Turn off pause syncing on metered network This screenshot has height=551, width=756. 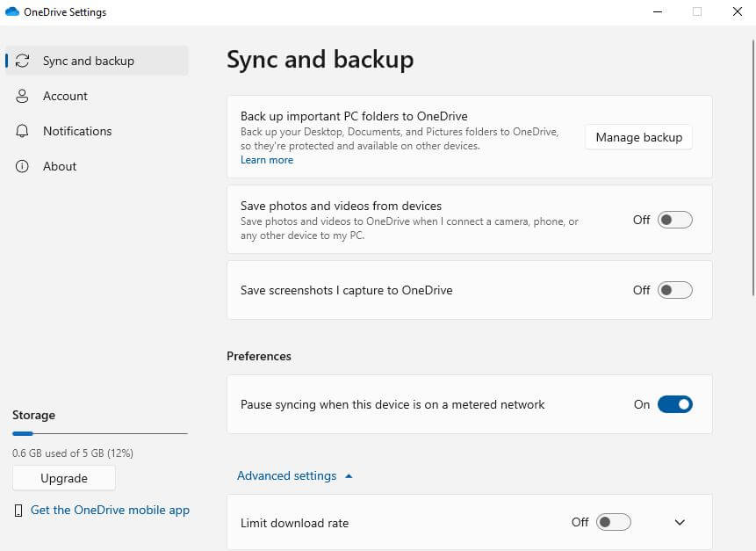tap(675, 404)
